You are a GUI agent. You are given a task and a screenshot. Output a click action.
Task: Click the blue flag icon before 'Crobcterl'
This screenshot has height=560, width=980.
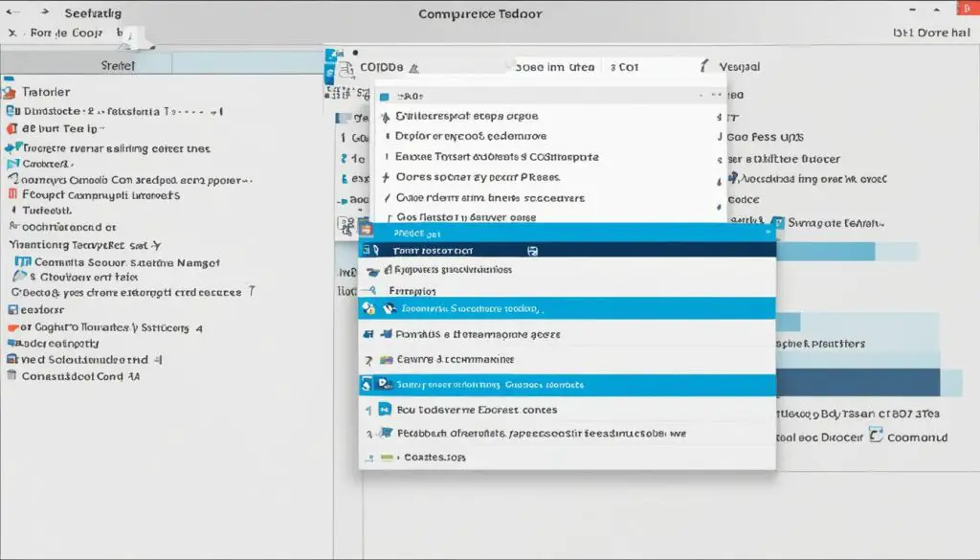(12, 164)
